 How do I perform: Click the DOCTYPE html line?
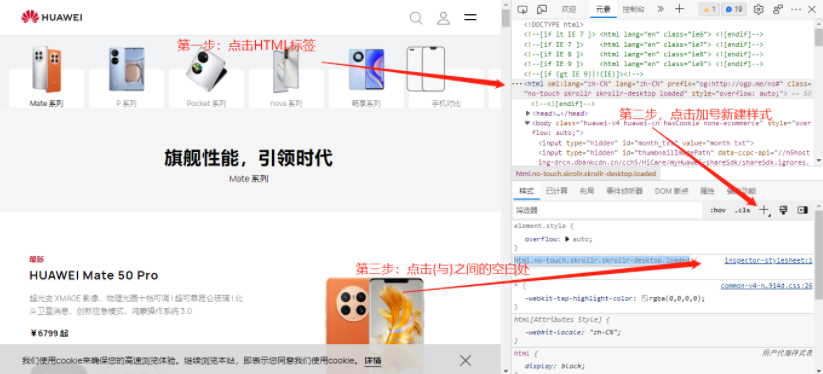[553, 24]
